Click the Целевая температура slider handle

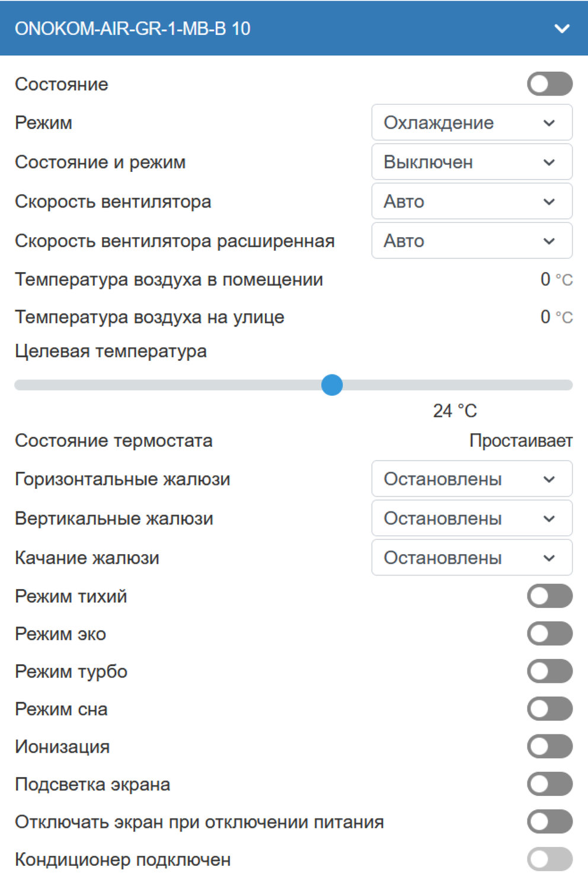332,385
